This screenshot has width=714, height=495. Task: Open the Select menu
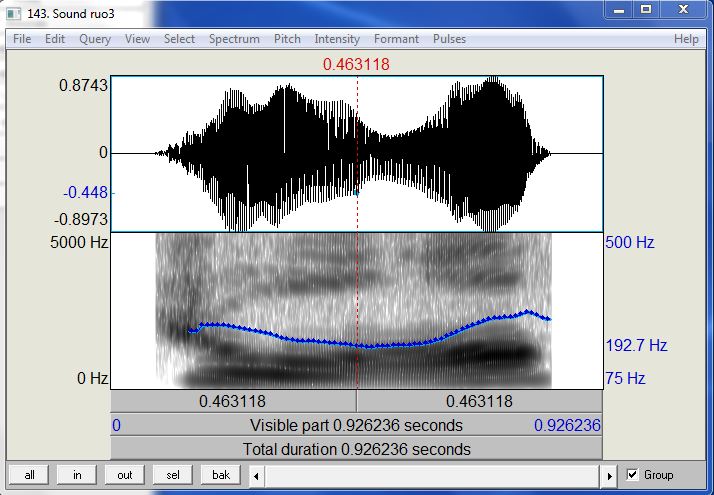(179, 39)
